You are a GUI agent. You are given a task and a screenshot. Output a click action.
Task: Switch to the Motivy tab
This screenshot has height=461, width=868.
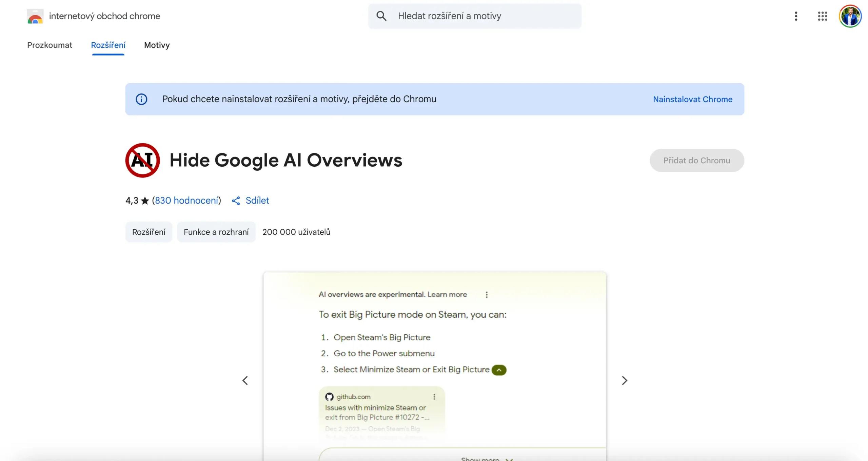tap(156, 45)
